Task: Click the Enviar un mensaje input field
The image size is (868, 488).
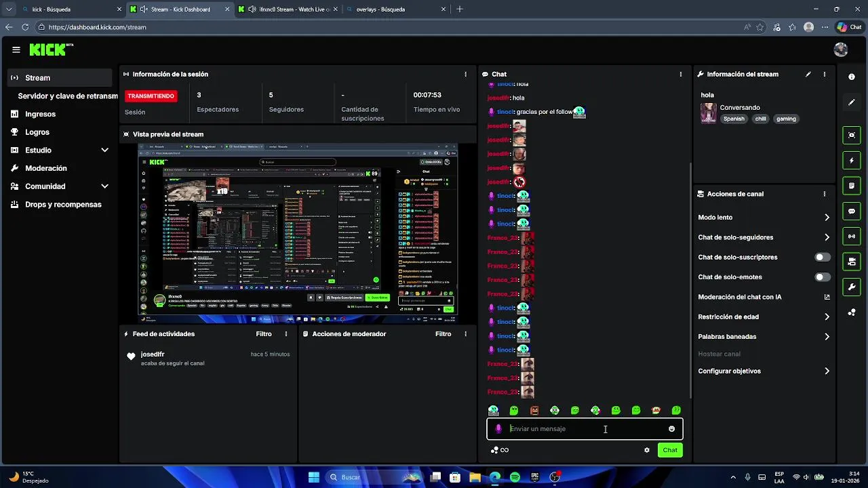Action: pos(585,428)
